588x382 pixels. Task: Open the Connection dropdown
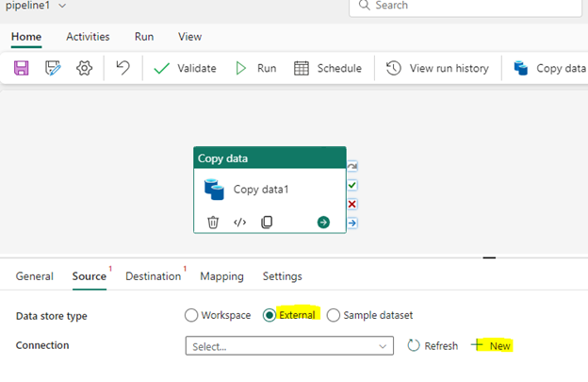tap(289, 345)
